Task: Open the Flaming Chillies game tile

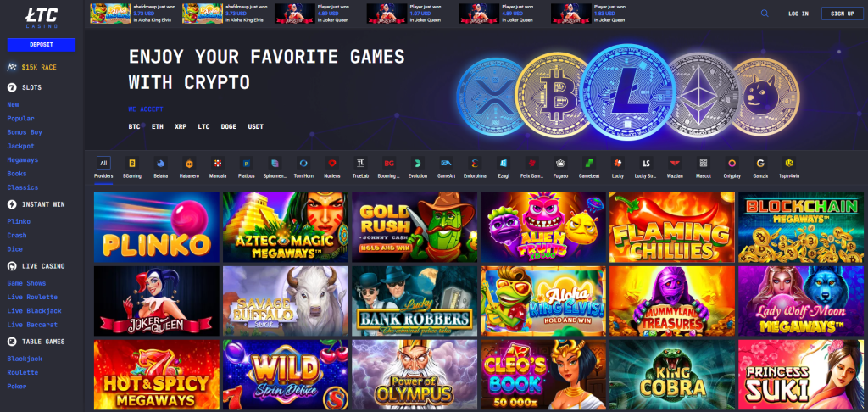Action: pyautogui.click(x=672, y=227)
